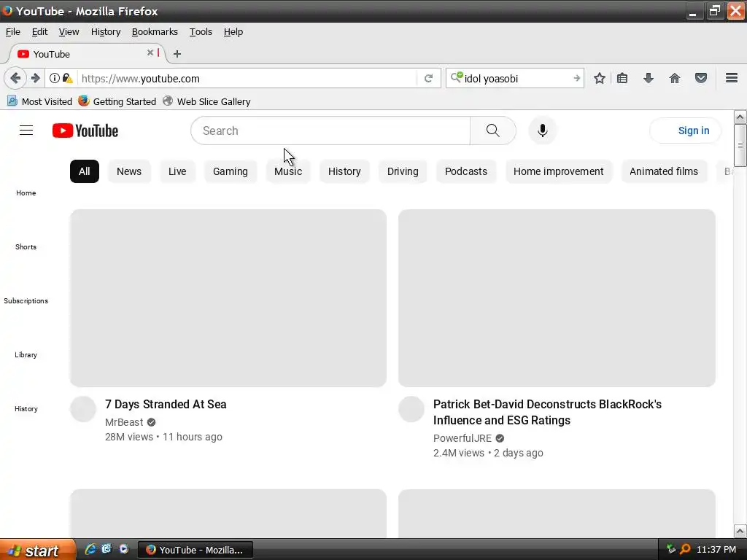Open the YouTube guide hamburger menu

(x=26, y=130)
